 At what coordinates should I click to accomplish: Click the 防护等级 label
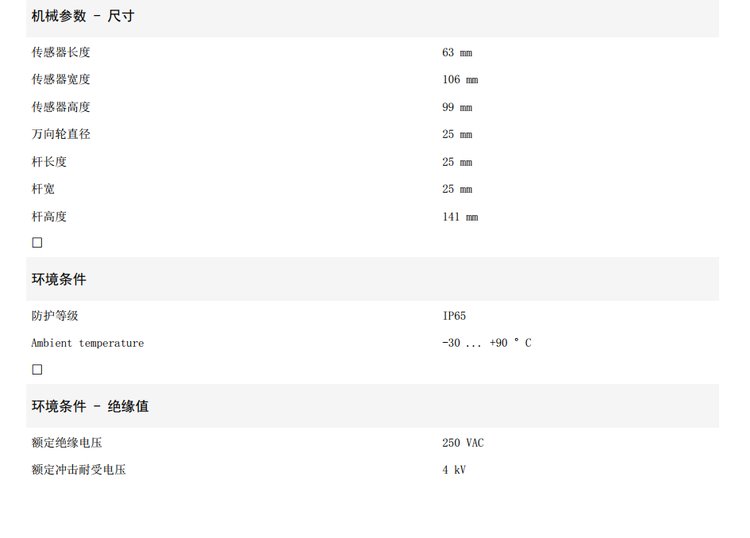55,316
